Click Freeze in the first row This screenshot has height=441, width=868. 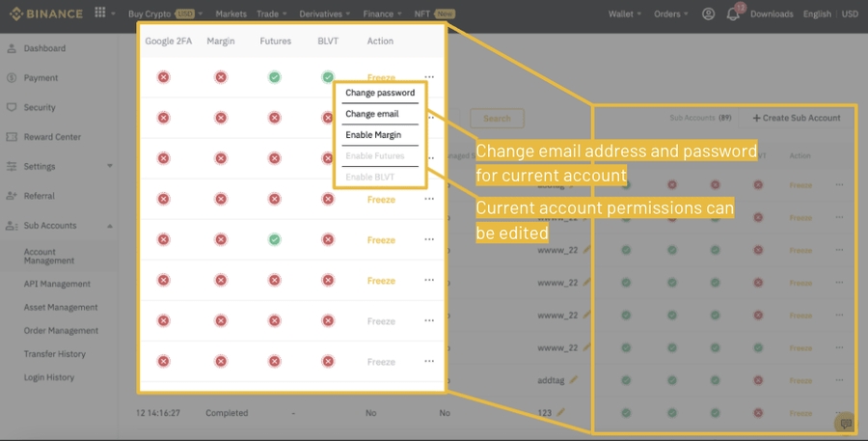(381, 77)
